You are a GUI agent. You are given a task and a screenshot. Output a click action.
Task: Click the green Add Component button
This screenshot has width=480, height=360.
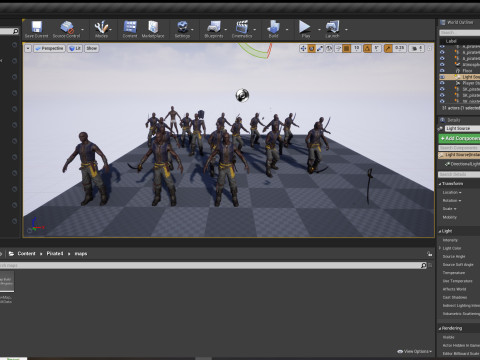pyautogui.click(x=459, y=138)
